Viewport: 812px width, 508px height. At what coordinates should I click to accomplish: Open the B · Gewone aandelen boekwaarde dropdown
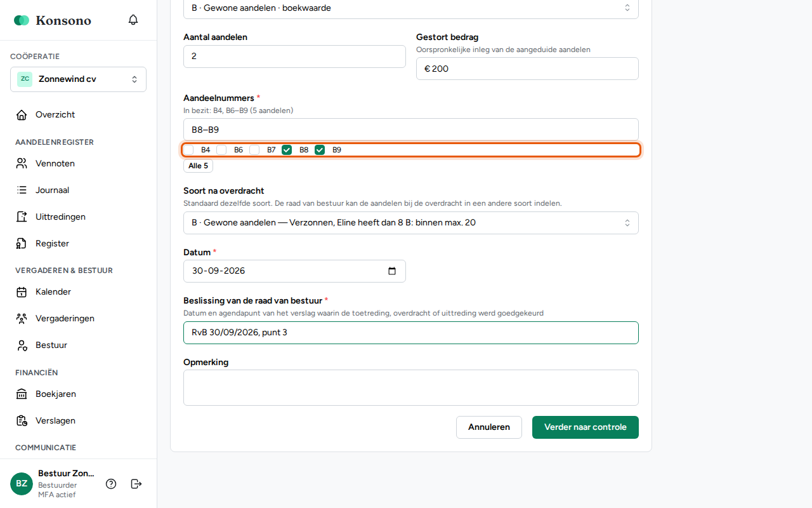[411, 8]
